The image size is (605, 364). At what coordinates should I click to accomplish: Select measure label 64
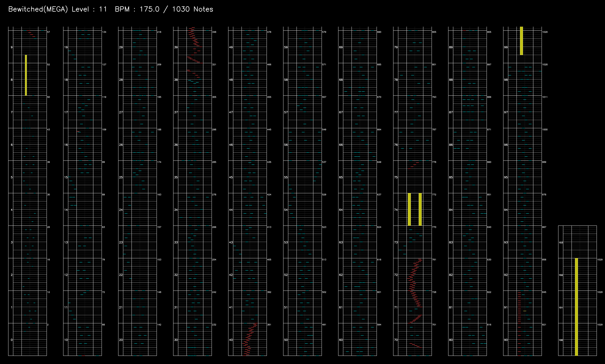coord(341,210)
